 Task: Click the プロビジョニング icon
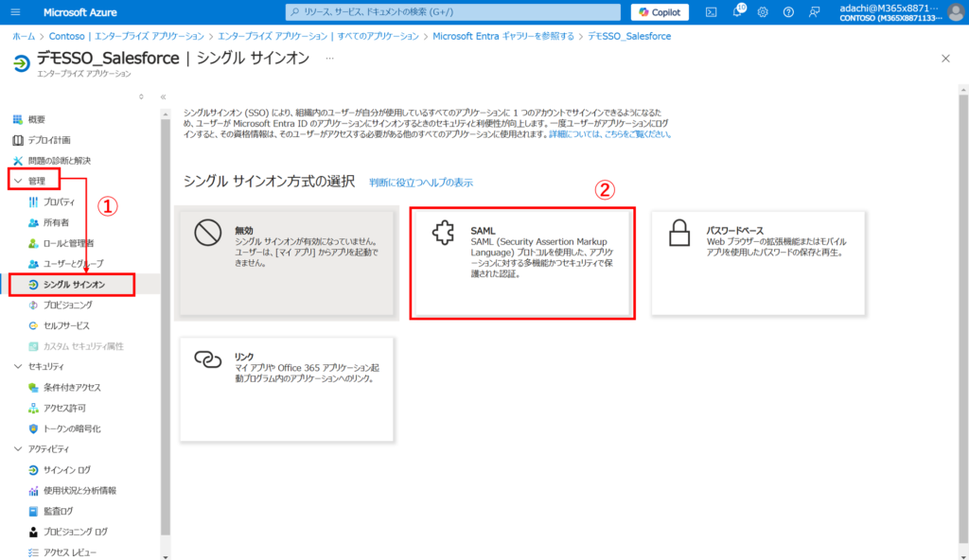(x=33, y=306)
